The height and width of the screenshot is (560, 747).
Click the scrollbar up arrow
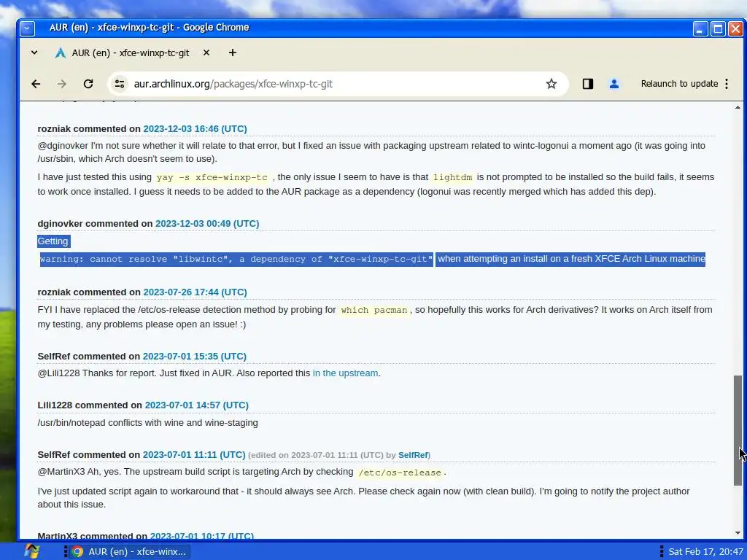pyautogui.click(x=738, y=108)
